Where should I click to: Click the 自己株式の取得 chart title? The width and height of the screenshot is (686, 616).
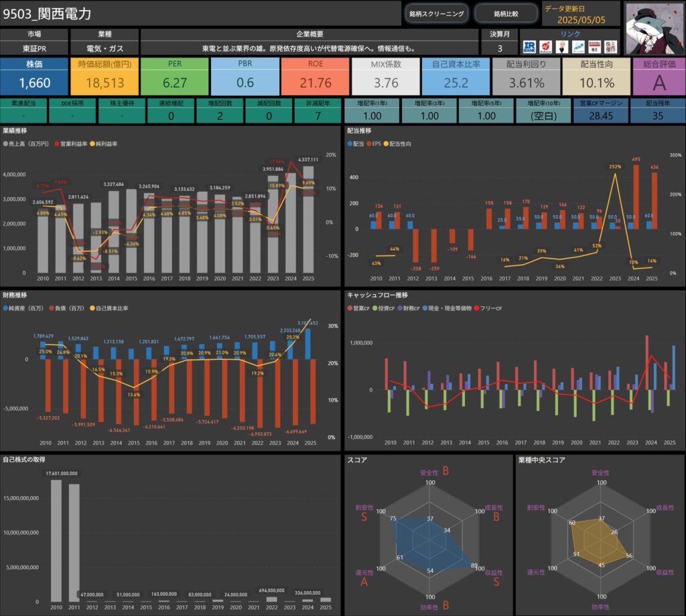click(24, 460)
